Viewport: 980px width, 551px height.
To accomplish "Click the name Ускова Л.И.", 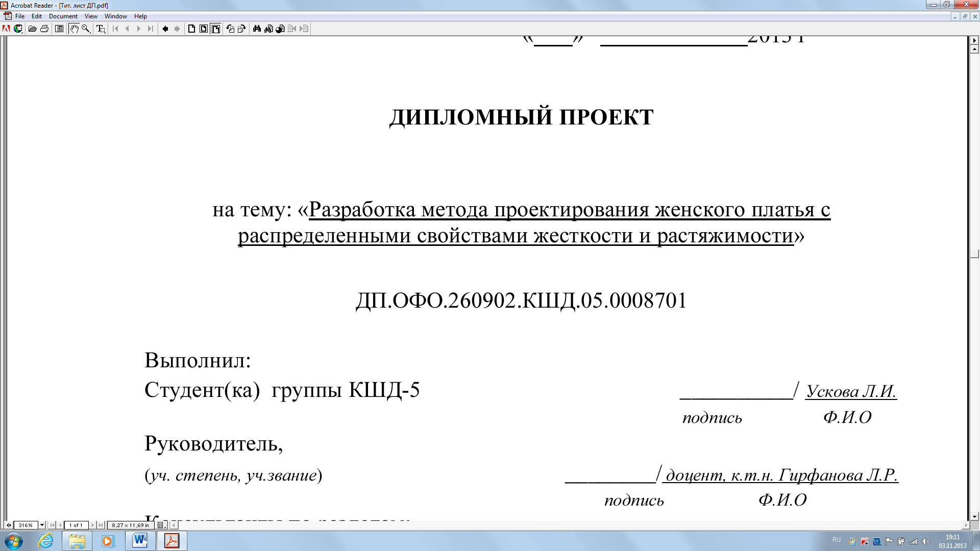I will (851, 391).
